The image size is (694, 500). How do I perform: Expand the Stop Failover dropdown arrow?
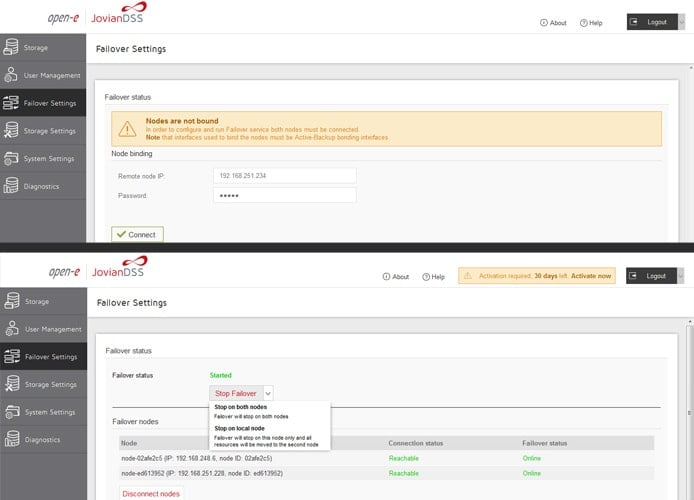268,394
